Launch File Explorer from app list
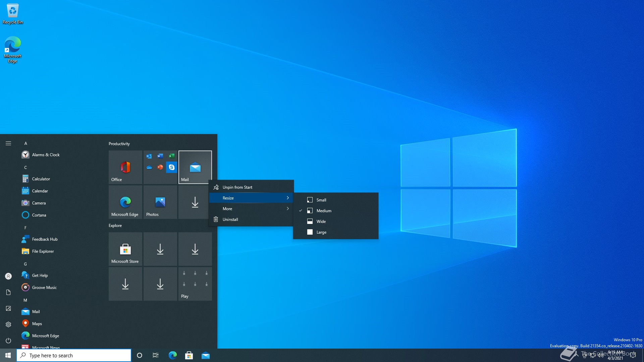Image resolution: width=644 pixels, height=362 pixels. pyautogui.click(x=60, y=251)
